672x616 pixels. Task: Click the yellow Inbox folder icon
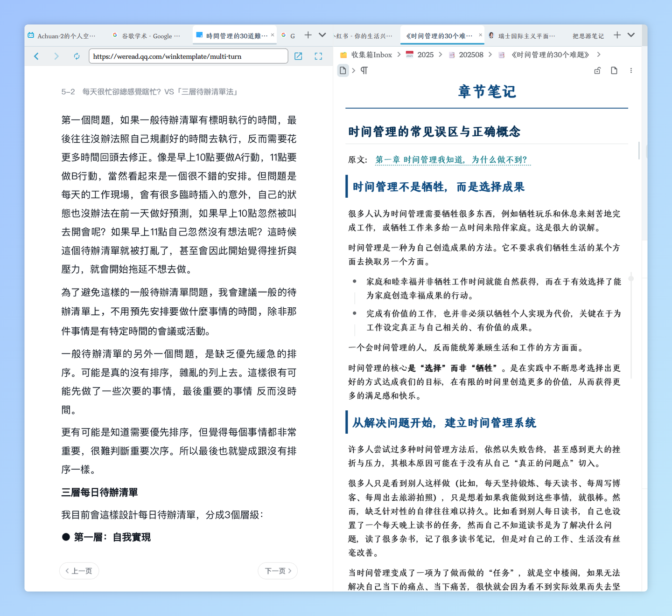pyautogui.click(x=343, y=55)
